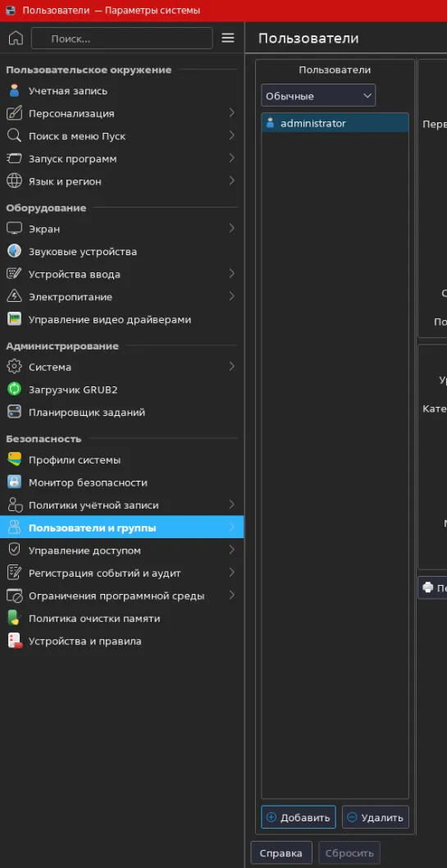This screenshot has height=868, width=447.
Task: Open Монитор безопасности settings
Action: tap(121, 482)
